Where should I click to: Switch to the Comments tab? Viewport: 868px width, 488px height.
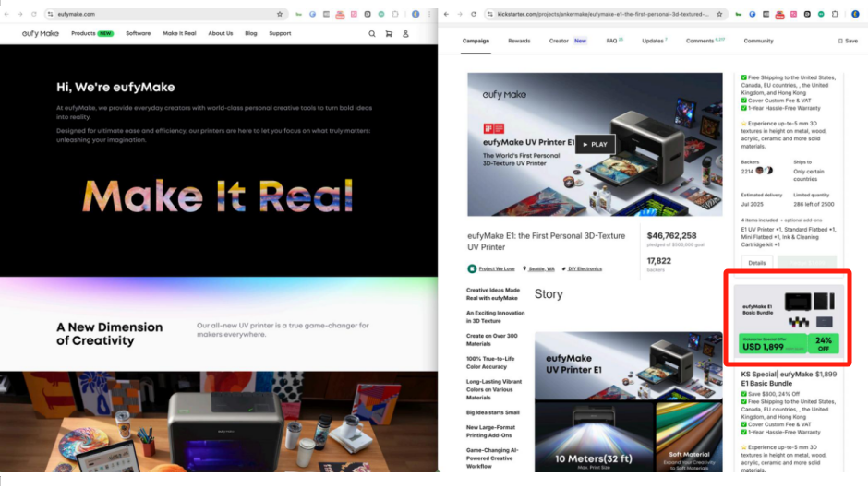tap(704, 41)
